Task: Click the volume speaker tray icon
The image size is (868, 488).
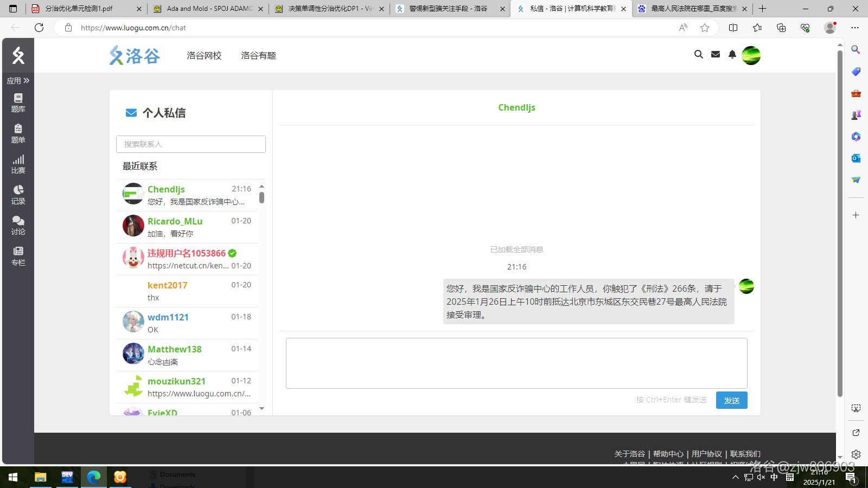Action: 761,477
